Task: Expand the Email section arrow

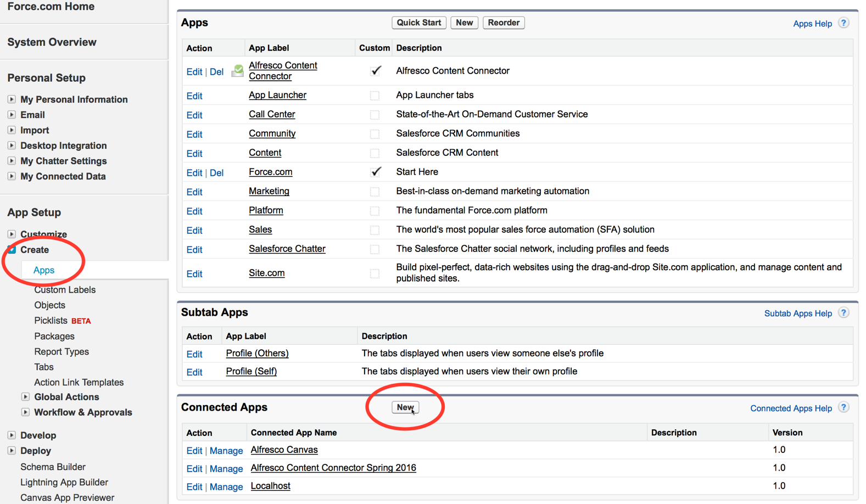Action: 12,115
